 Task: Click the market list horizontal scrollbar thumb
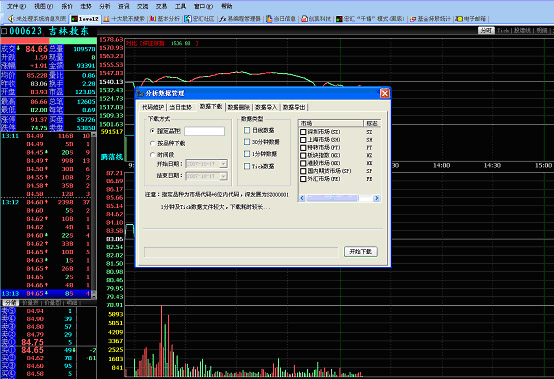coord(332,198)
